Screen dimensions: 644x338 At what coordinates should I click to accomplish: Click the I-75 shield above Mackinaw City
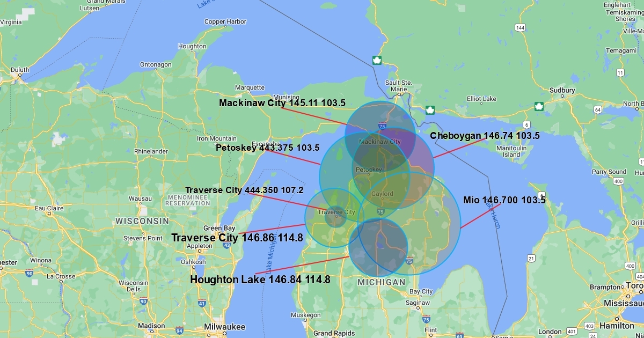tap(382, 126)
